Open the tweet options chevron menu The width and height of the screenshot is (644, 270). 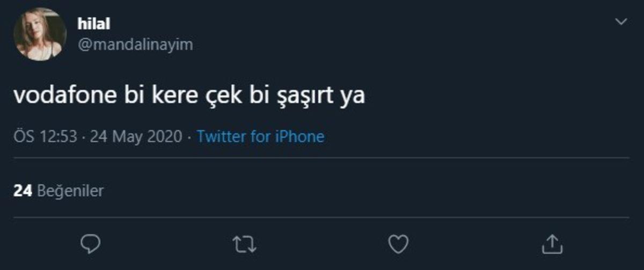click(621, 22)
